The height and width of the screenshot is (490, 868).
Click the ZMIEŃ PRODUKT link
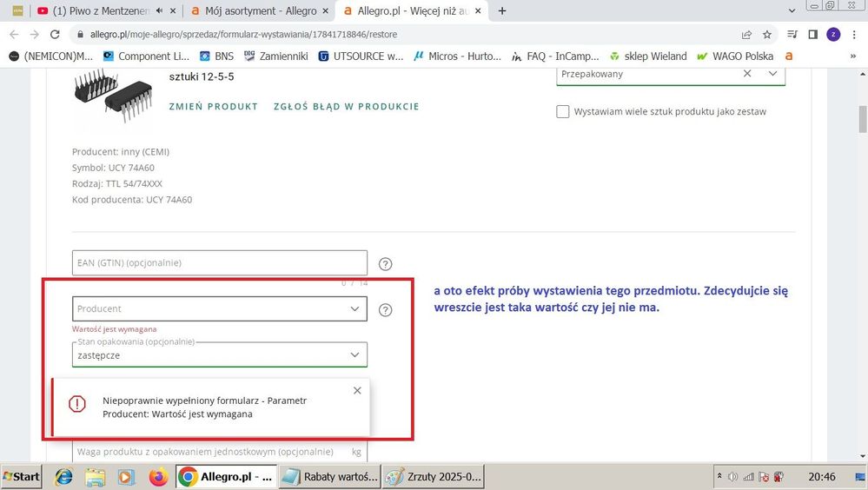[x=213, y=106]
